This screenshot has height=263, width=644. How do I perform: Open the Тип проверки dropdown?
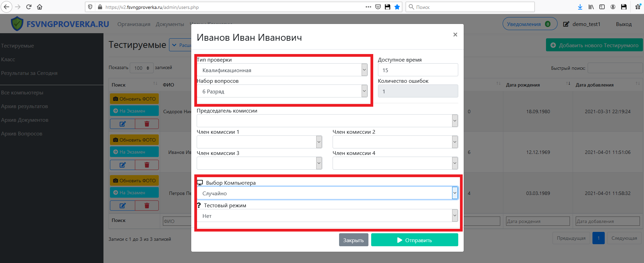[x=282, y=70]
